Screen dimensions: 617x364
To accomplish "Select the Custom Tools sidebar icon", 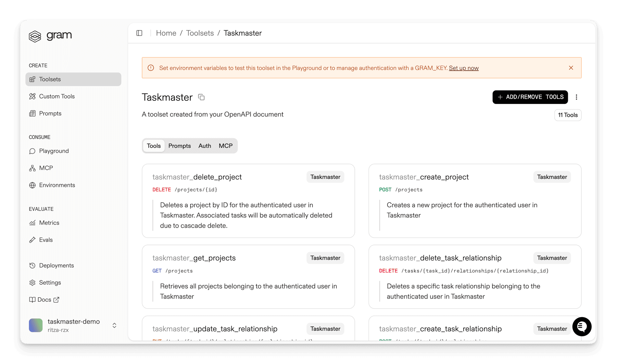I will tap(33, 96).
